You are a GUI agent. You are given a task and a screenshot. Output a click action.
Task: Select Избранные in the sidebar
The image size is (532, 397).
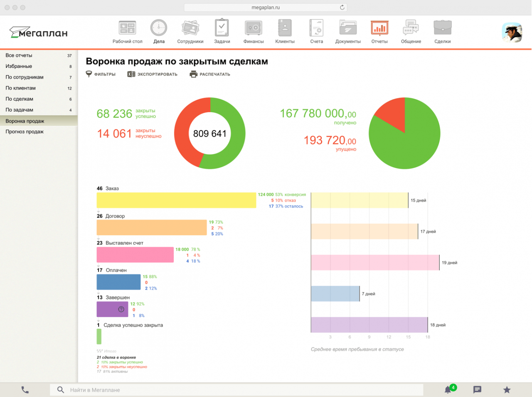tap(39, 66)
